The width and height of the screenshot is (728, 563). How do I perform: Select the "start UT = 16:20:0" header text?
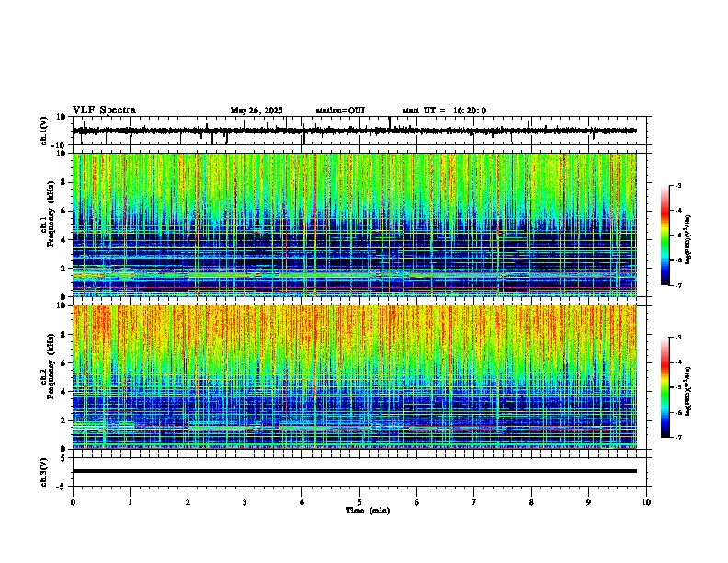(444, 110)
